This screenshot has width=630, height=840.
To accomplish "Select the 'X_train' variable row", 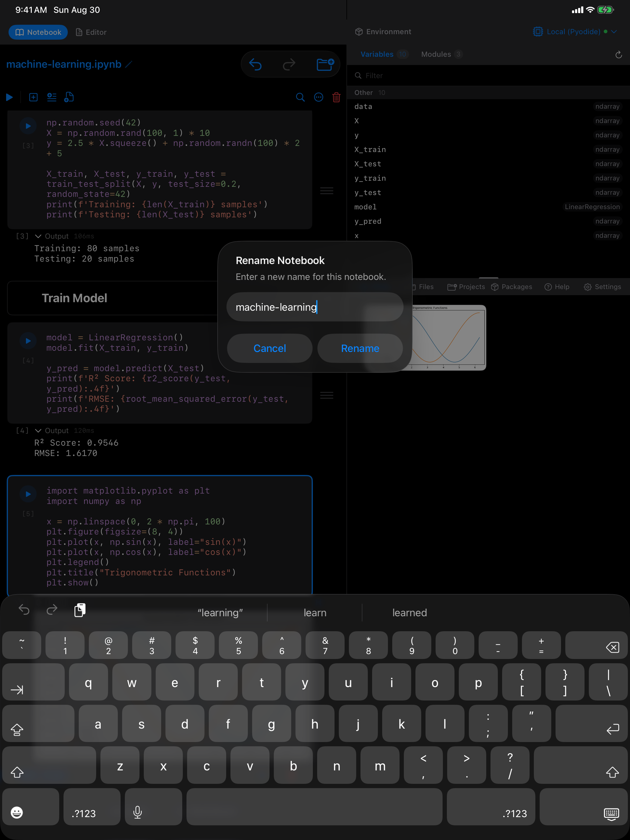I will pyautogui.click(x=488, y=150).
